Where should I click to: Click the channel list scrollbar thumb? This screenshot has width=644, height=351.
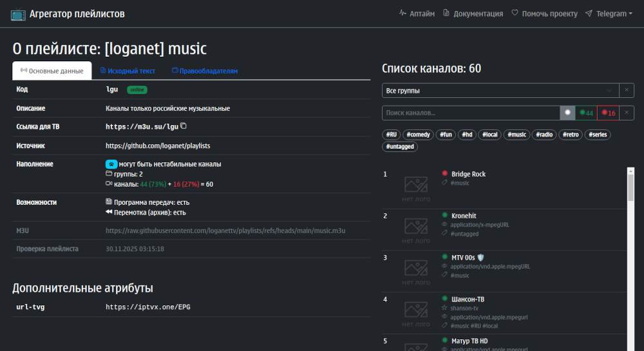click(630, 187)
